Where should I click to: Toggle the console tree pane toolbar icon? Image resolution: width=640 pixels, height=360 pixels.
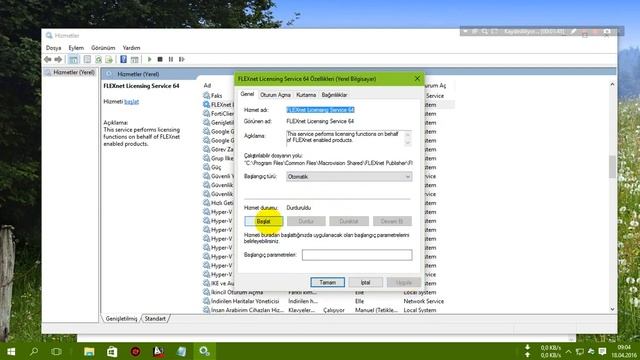tap(73, 60)
